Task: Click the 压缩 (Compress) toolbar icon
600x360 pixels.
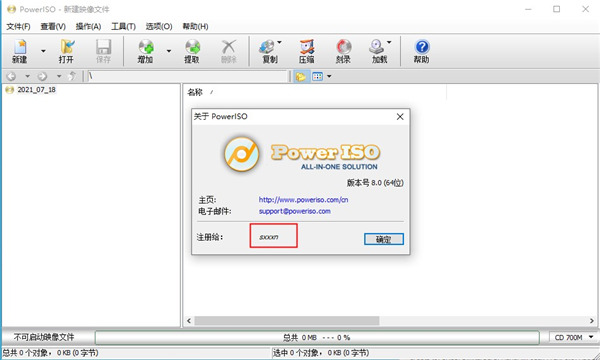Action: pos(307,51)
